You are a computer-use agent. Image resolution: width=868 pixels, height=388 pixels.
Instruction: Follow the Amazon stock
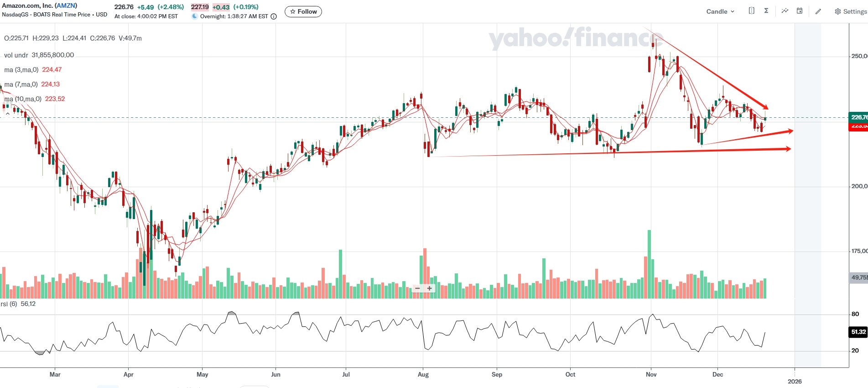[303, 11]
